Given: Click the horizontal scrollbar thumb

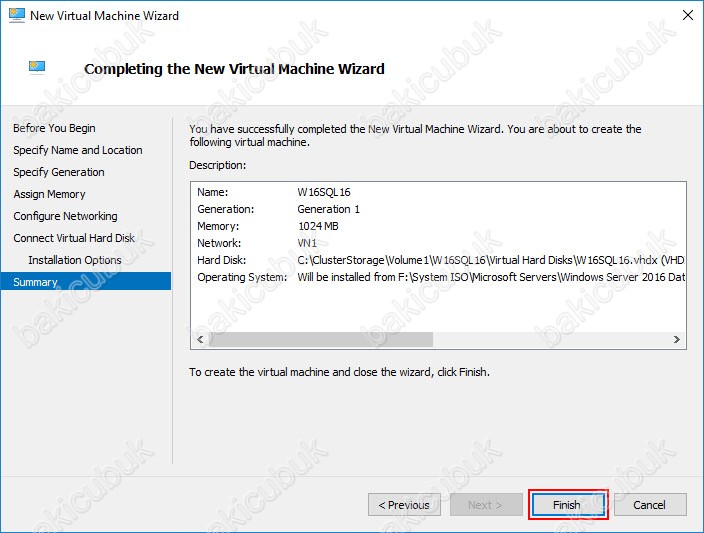Looking at the screenshot, I should pyautogui.click(x=321, y=339).
